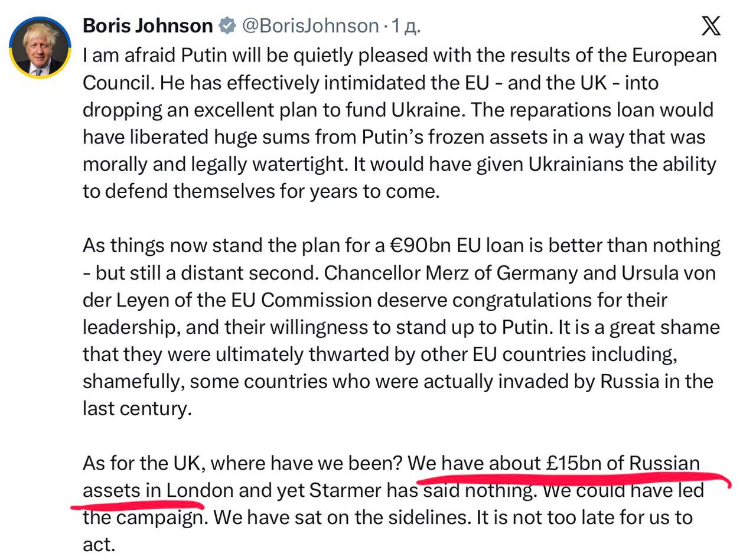Viewport: 756px width, 560px height.
Task: Click the "EU Commission" text
Action: coord(315,300)
